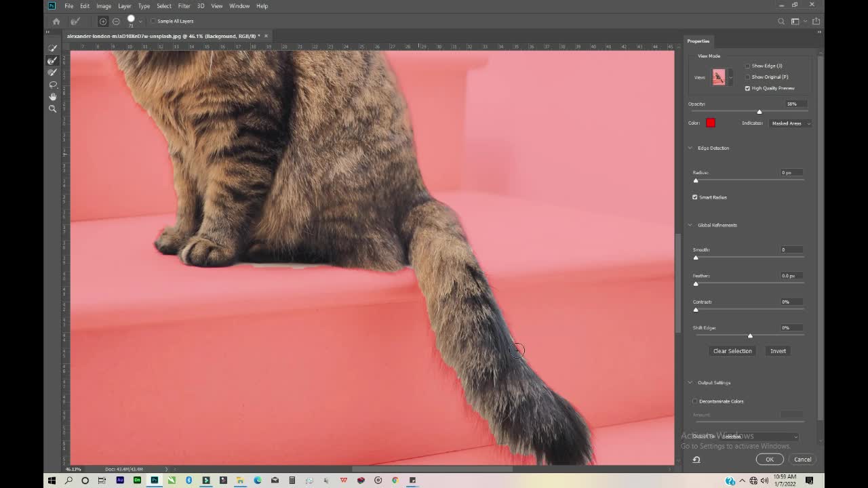868x488 pixels.
Task: Open Microsoft Edge from the taskbar
Action: pos(258,481)
